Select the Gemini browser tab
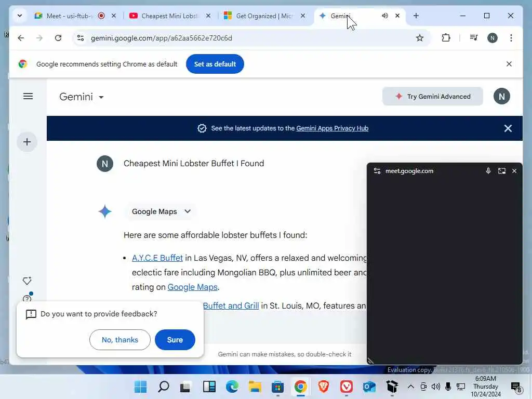Image resolution: width=532 pixels, height=399 pixels. pos(340,16)
